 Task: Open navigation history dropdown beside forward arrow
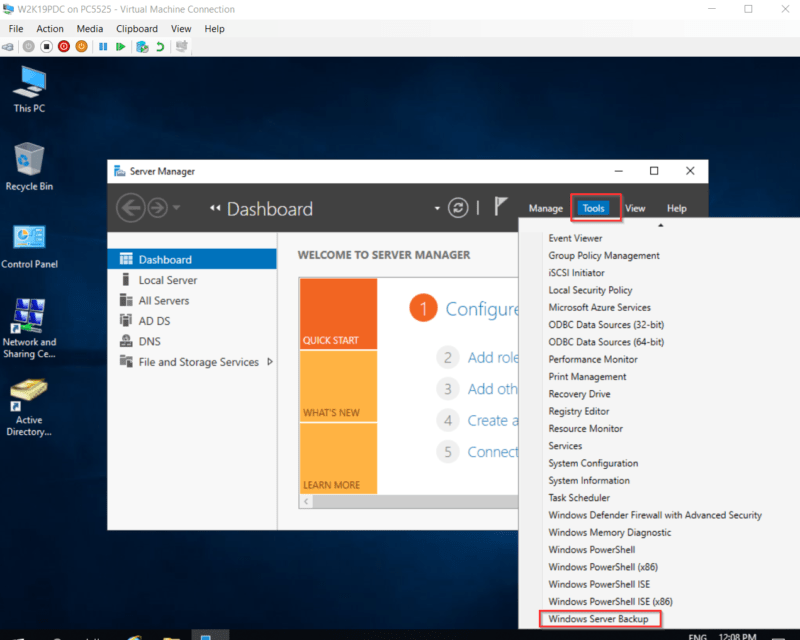[x=177, y=208]
